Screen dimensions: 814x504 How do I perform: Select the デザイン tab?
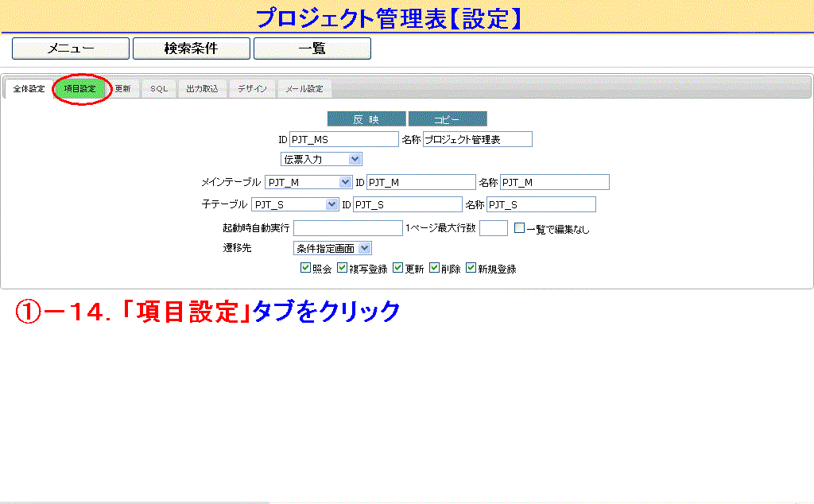[252, 89]
